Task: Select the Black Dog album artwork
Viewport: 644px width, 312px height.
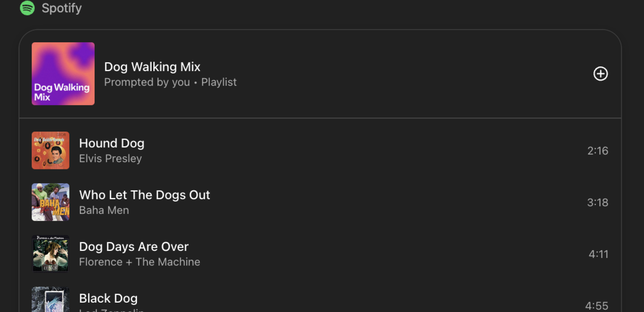Action: (51, 300)
